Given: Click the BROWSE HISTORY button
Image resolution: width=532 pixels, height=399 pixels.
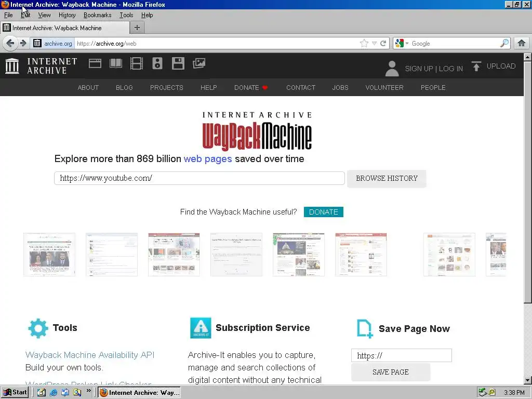Looking at the screenshot, I should click(387, 179).
